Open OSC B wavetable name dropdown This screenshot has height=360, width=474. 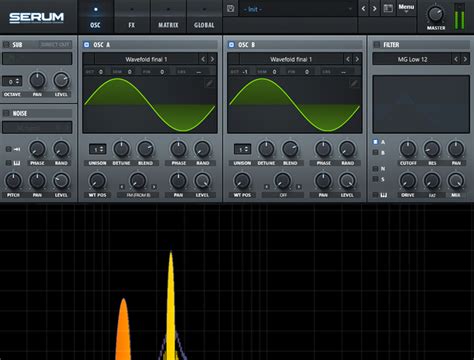click(x=291, y=59)
